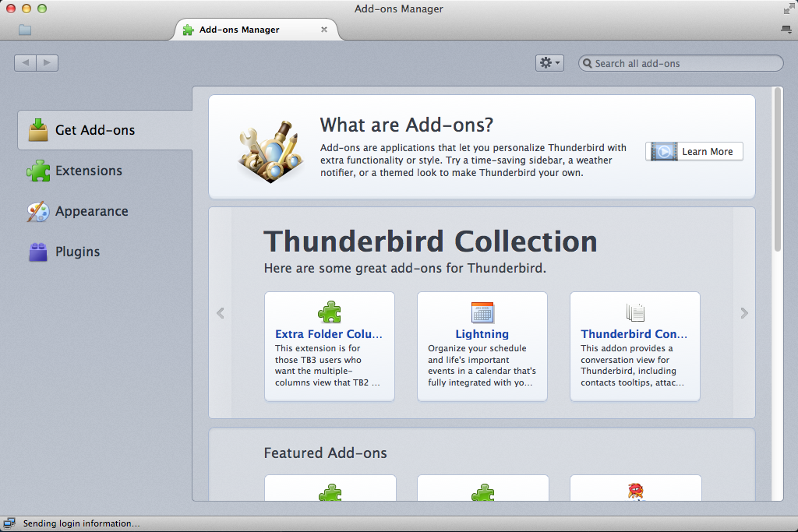Open the Thunderbird Conversations add-on link

[x=634, y=334]
